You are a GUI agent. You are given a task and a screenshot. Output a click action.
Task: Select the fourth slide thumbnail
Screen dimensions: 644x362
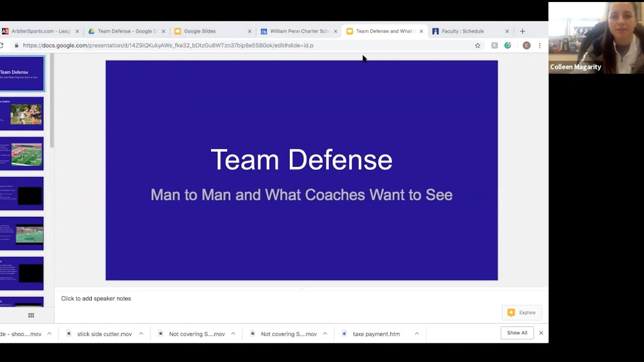(x=22, y=194)
